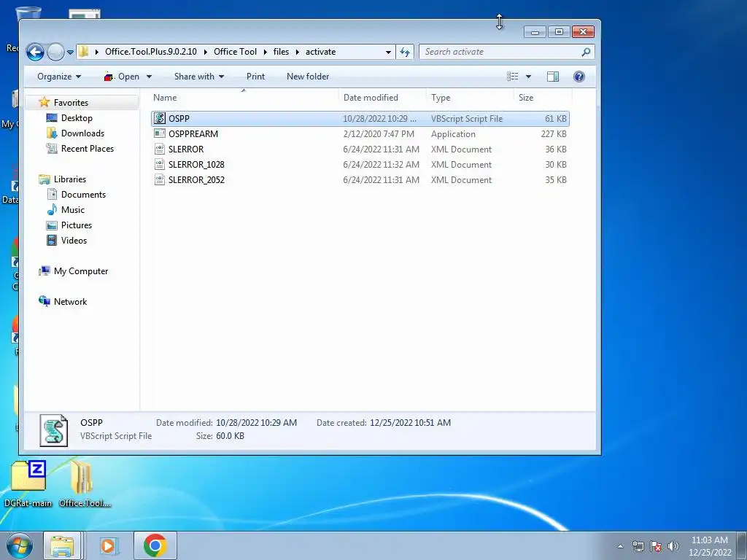747x560 pixels.
Task: Click the 227 KB size cell
Action: click(x=554, y=134)
